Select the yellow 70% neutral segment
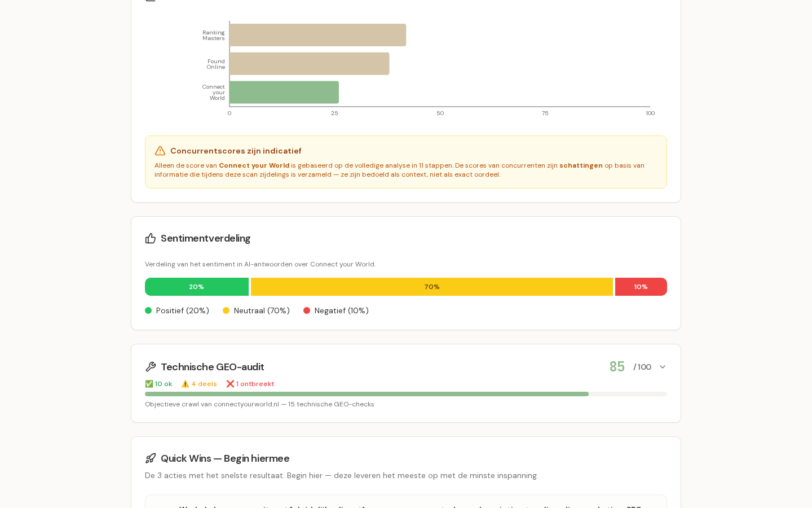Screen dimensions: 812x508 click(x=432, y=287)
